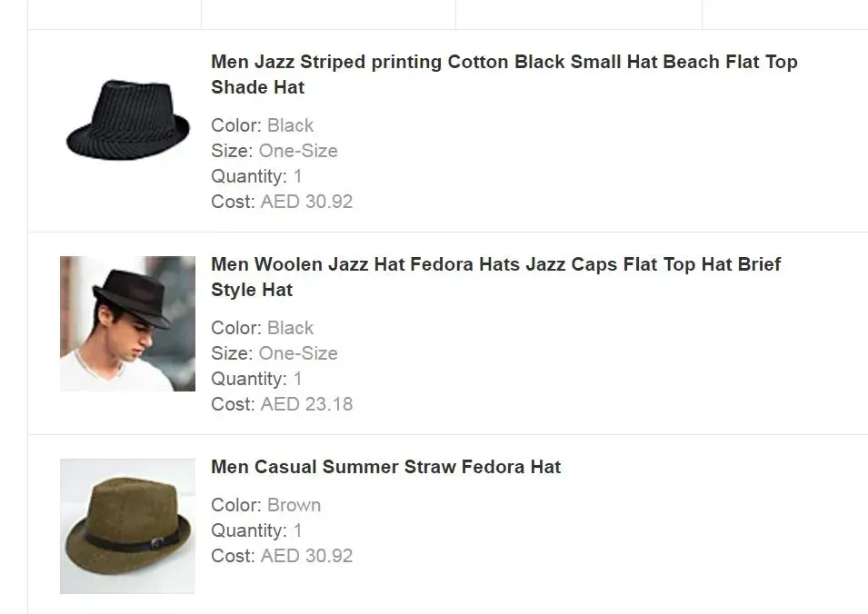Select the 'Brown' color value
Screen dimensions: 868x614
click(294, 505)
